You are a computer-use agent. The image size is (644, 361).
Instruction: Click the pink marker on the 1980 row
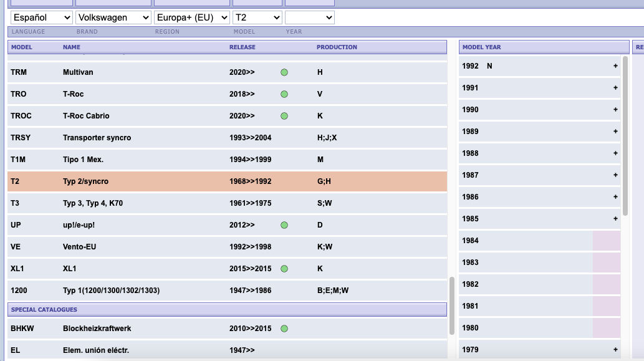[606, 328]
